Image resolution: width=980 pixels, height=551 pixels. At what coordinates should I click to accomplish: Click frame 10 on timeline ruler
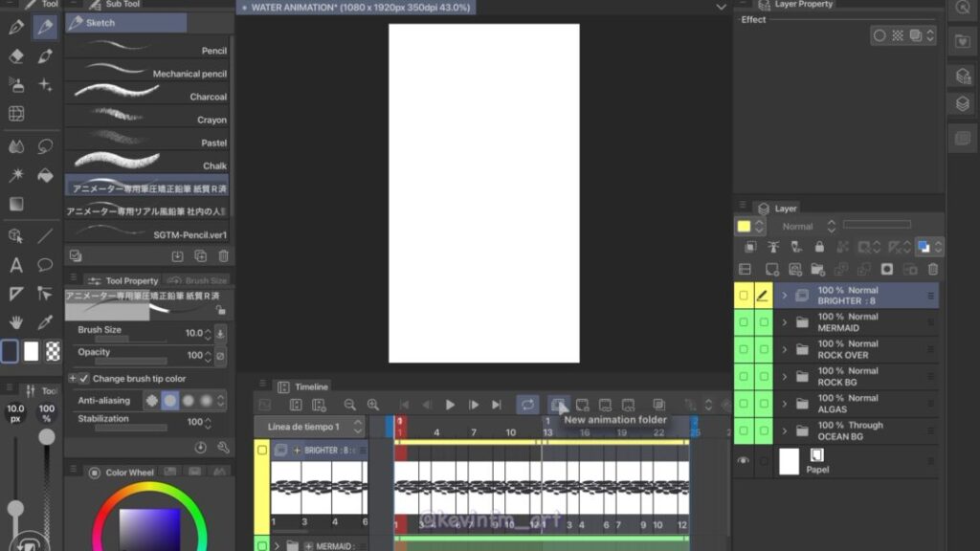tap(511, 432)
